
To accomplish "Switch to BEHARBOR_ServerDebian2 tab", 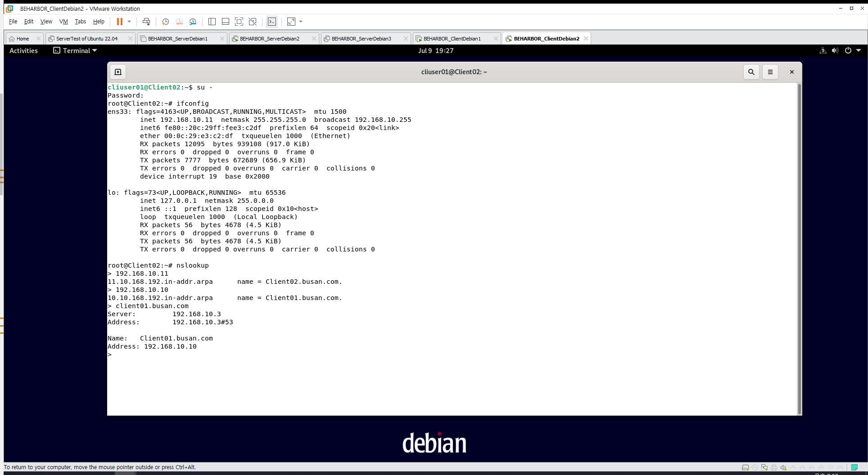I will pyautogui.click(x=269, y=39).
